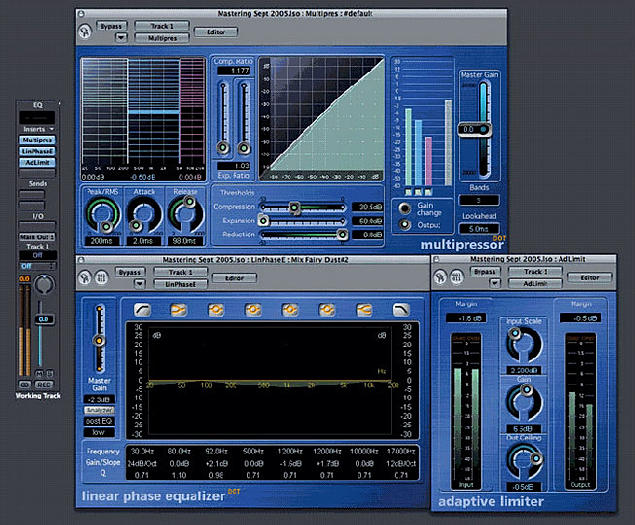
Task: Toggle the first band checkbox under green meter
Action: click(409, 192)
